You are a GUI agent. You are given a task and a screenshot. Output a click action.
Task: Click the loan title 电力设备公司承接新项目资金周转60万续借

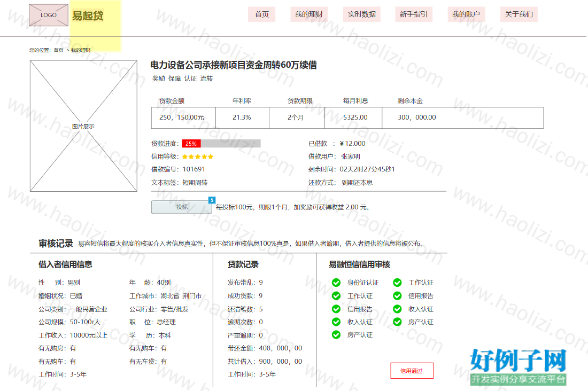[x=233, y=65]
